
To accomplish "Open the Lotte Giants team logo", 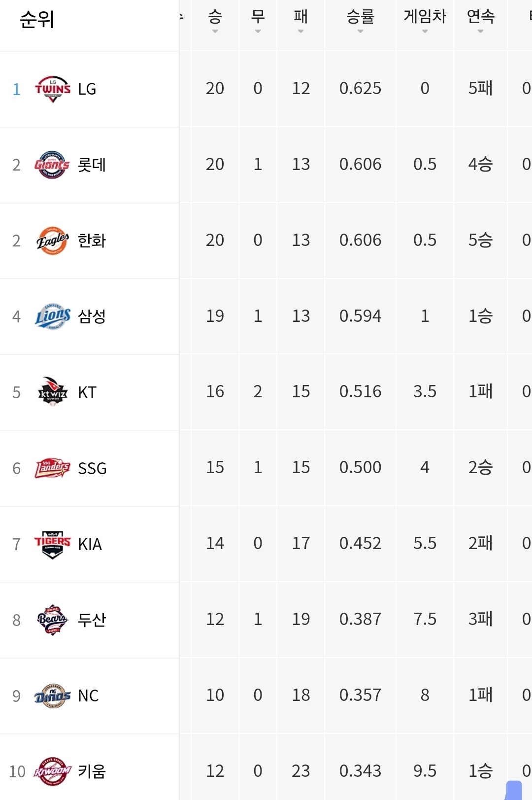I will (x=52, y=165).
